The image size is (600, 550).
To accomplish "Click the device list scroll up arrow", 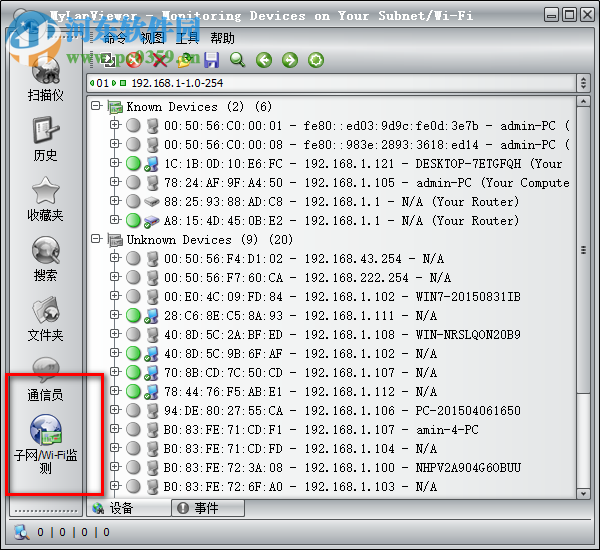I will (x=583, y=101).
